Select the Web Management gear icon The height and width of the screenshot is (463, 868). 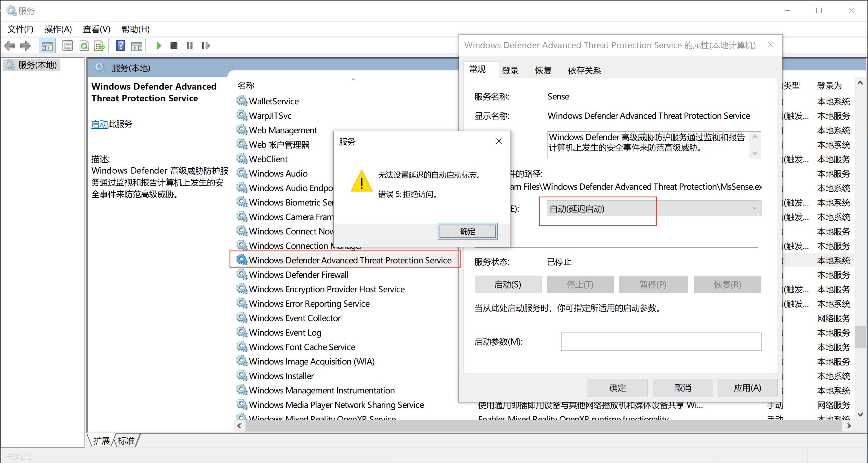[x=242, y=129]
